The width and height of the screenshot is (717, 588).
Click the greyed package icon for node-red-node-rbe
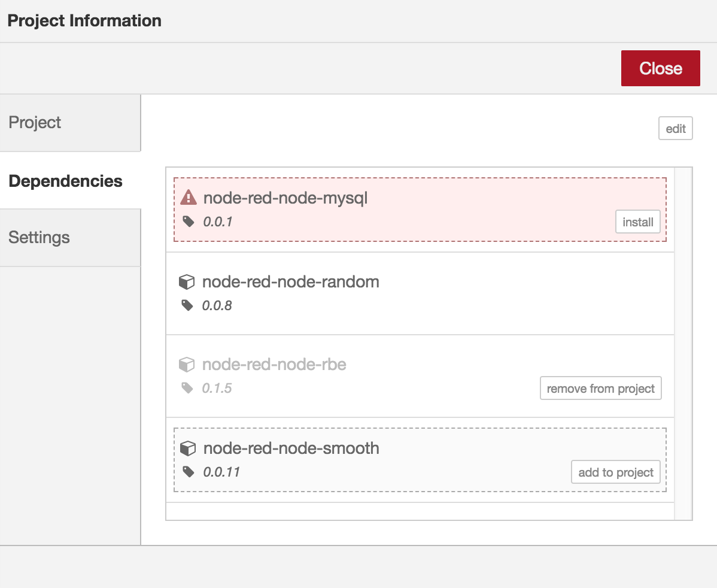click(x=187, y=365)
